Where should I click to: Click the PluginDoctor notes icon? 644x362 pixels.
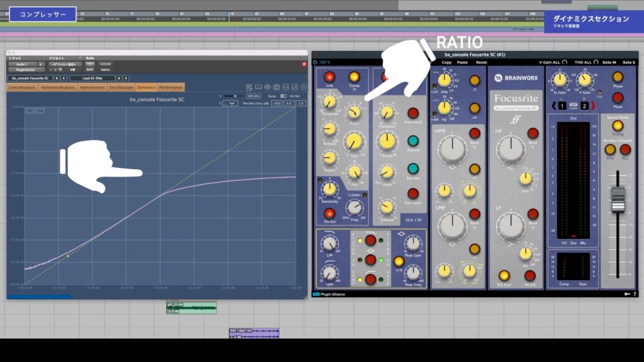tap(249, 87)
